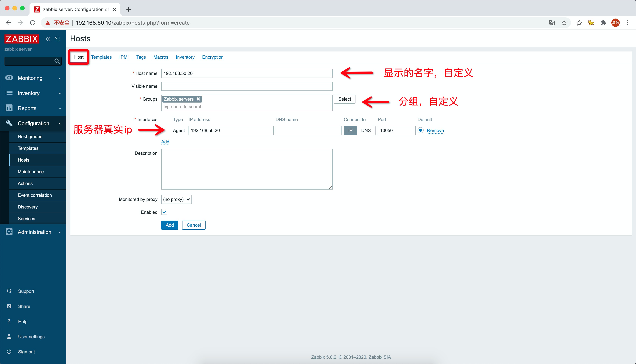Switch to the Templates tab
Viewport: 636px width, 364px height.
pos(101,57)
